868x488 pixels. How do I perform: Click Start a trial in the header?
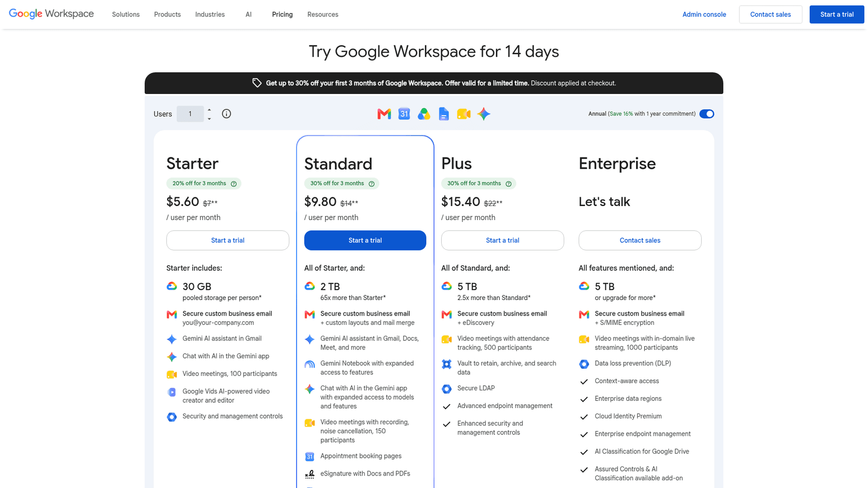(836, 14)
